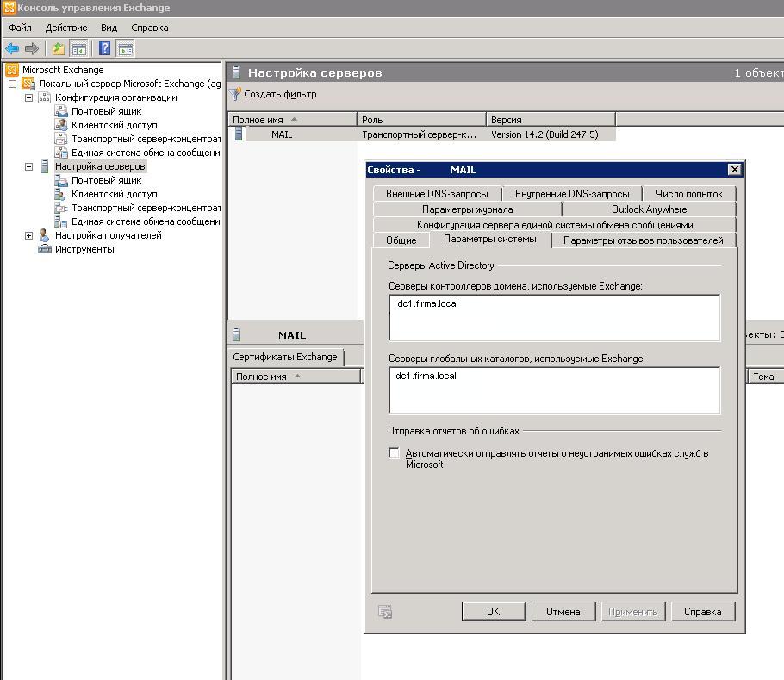Switch to Внутренние DNS-запросы tab
Image resolution: width=784 pixels, height=680 pixels.
point(572,194)
